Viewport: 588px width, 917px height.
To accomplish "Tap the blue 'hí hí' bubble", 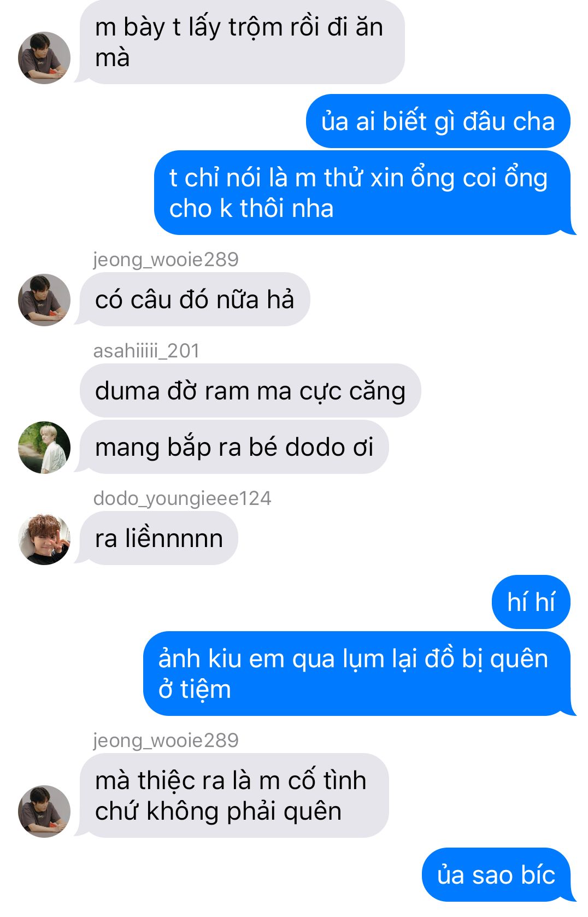I will pyautogui.click(x=531, y=602).
